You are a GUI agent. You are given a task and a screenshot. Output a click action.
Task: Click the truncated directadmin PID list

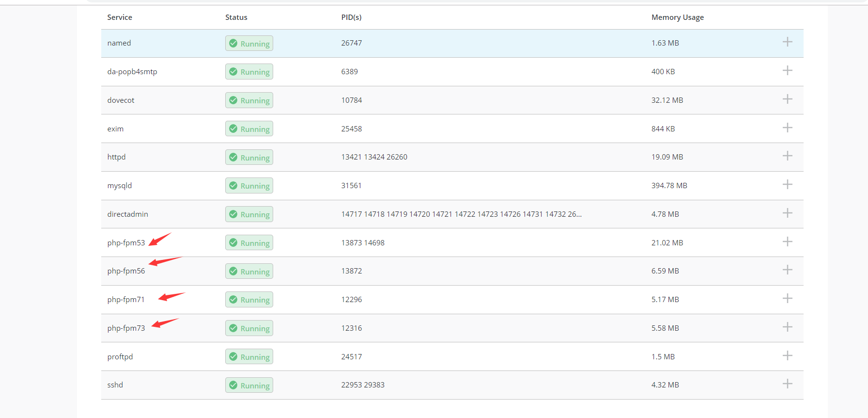(462, 214)
